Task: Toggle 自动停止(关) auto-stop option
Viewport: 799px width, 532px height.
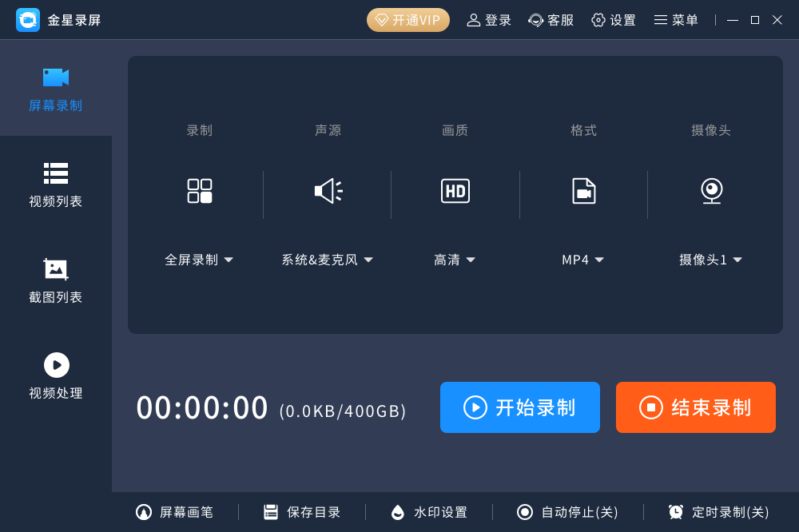Action: tap(568, 512)
